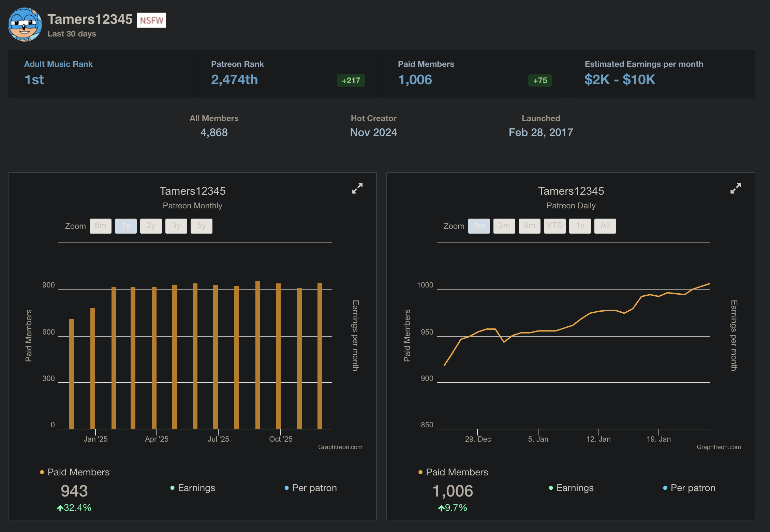The image size is (770, 532).
Task: Click the Jan '25 bar in monthly chart
Action: [x=93, y=368]
